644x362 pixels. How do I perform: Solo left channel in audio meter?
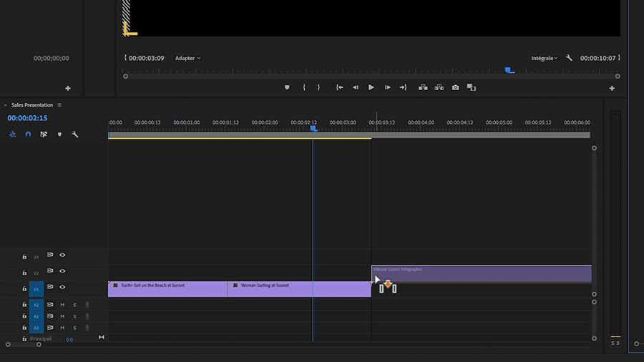coord(613,343)
